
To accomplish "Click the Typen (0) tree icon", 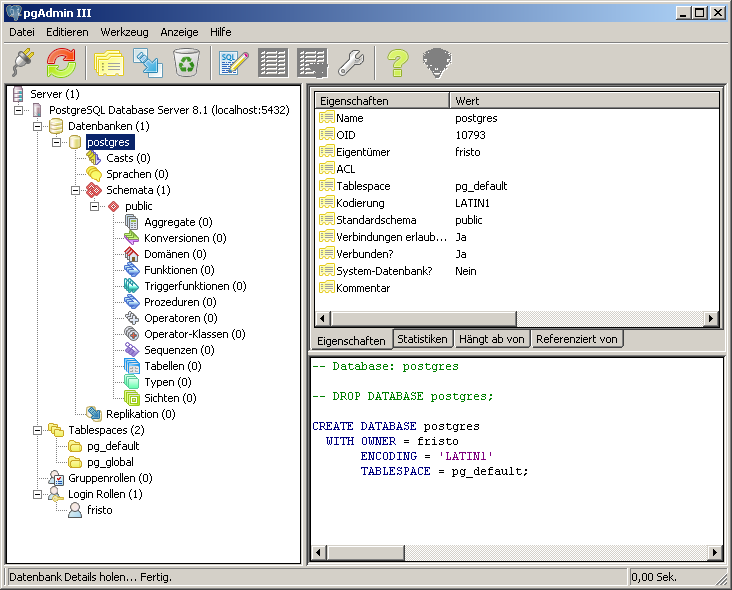I will click(x=132, y=382).
